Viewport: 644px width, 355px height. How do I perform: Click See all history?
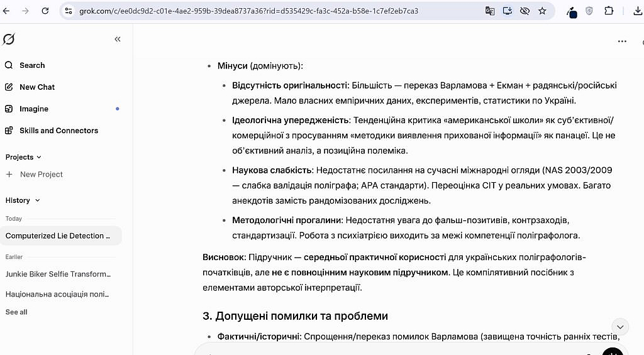coord(16,312)
